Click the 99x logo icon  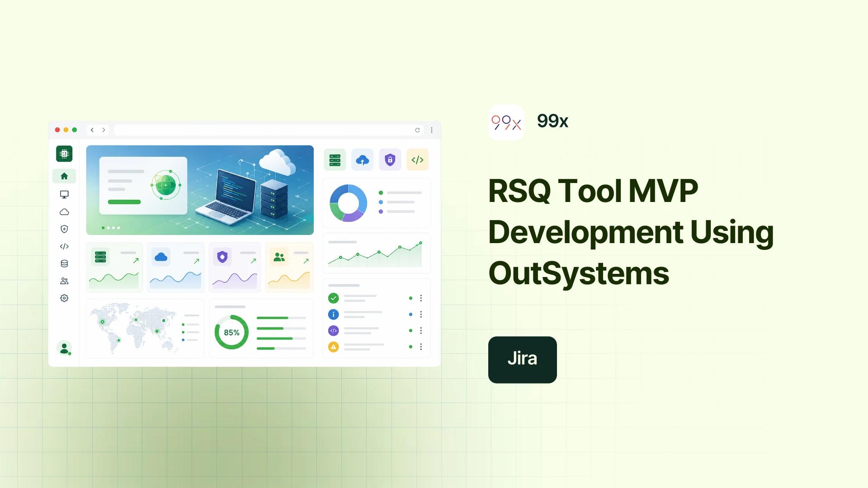tap(506, 122)
